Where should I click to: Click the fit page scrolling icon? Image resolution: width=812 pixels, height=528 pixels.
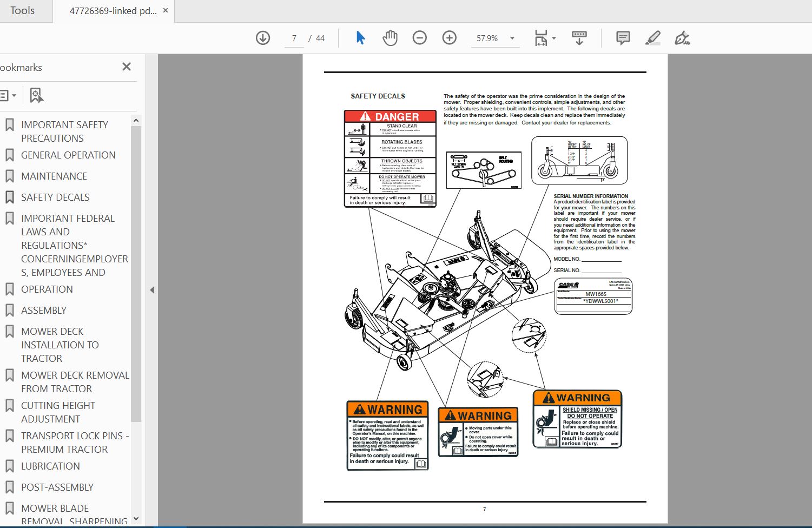540,38
